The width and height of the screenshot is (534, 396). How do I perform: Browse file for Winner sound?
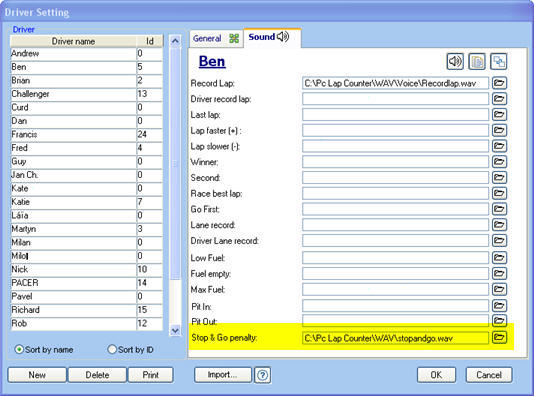tap(499, 162)
